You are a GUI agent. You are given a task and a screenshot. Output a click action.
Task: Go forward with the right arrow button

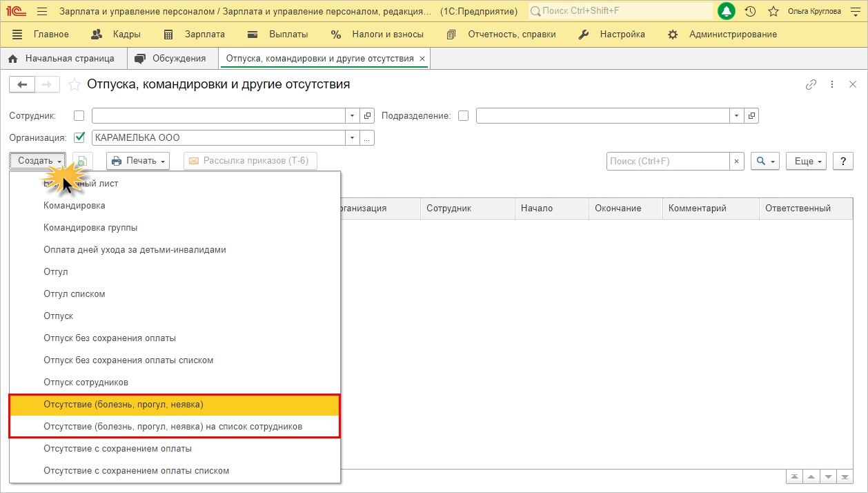pos(47,84)
